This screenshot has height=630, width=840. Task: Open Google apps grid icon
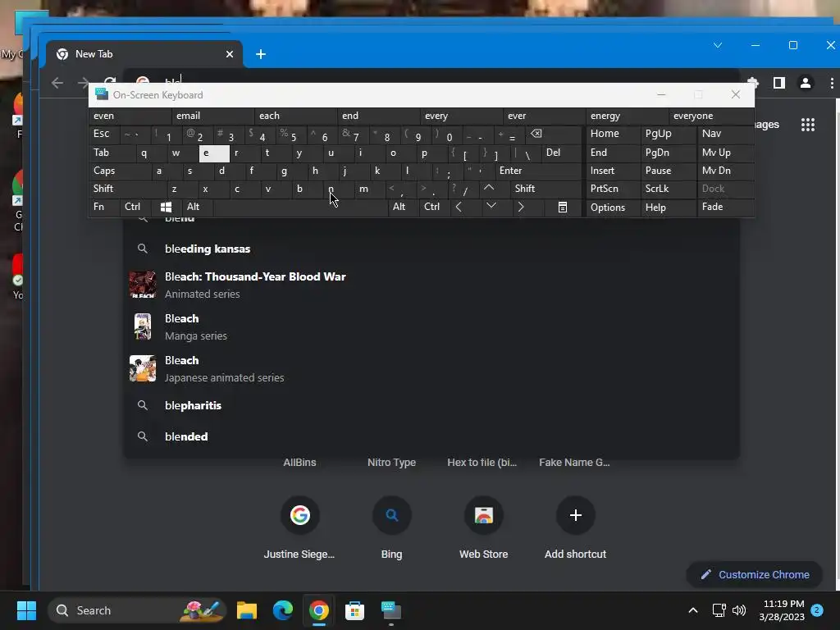tap(808, 125)
